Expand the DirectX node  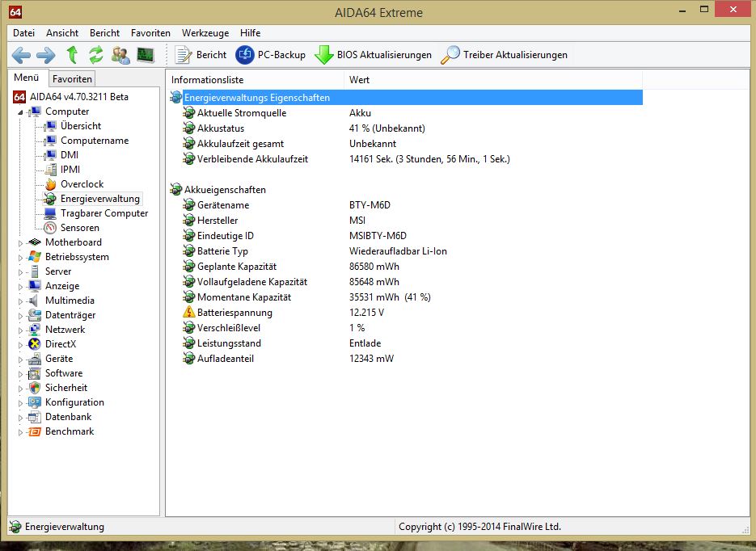tap(20, 345)
